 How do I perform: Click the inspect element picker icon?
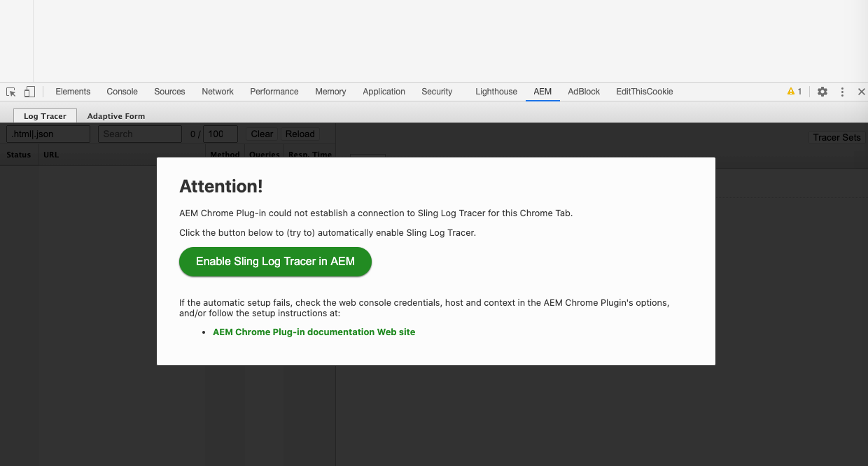point(11,92)
